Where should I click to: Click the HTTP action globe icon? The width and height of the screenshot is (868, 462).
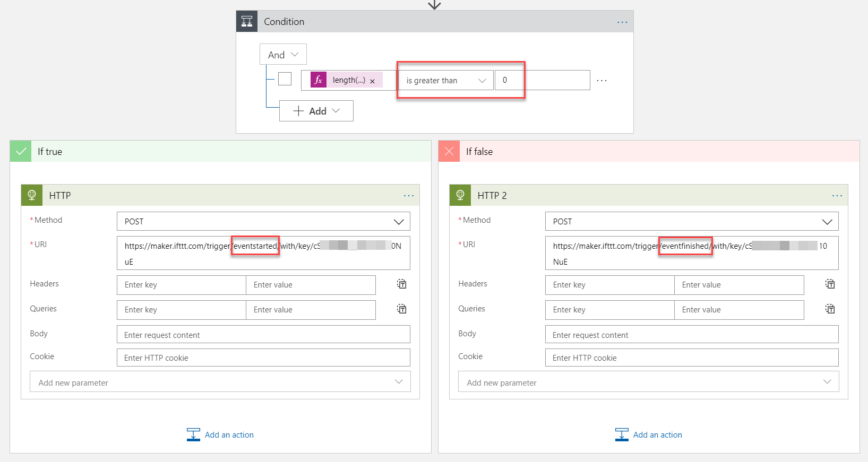32,195
